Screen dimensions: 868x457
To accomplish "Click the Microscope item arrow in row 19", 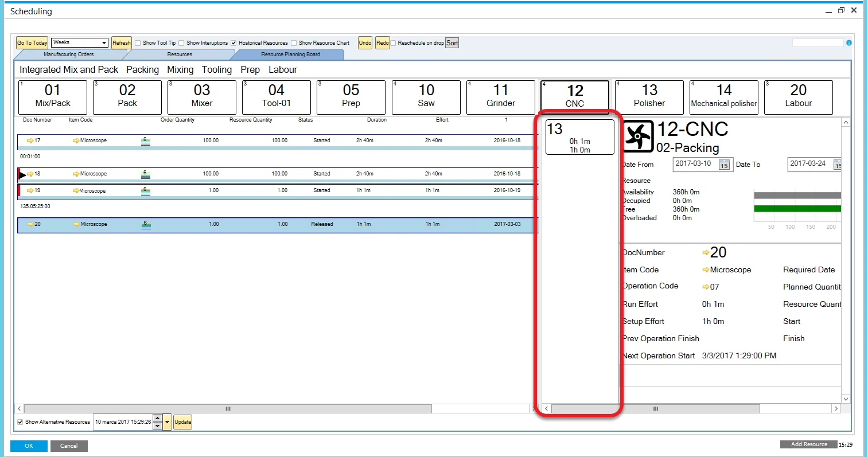I will coord(75,191).
